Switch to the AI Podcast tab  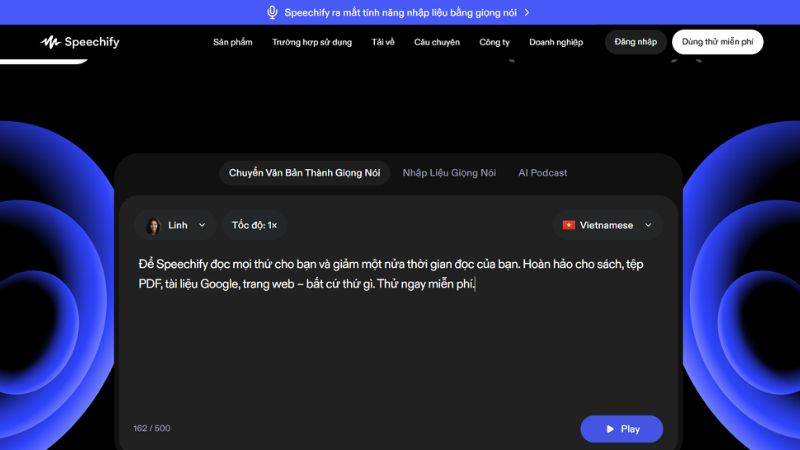(x=542, y=173)
